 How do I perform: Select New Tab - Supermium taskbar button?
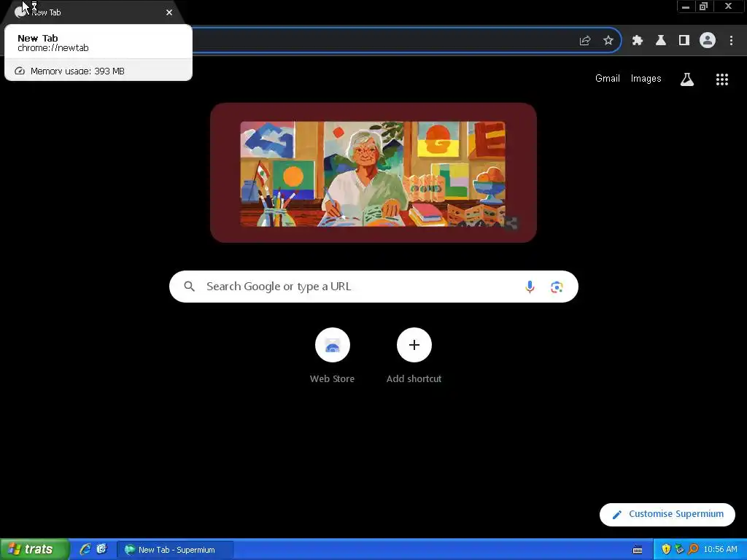[x=175, y=550]
